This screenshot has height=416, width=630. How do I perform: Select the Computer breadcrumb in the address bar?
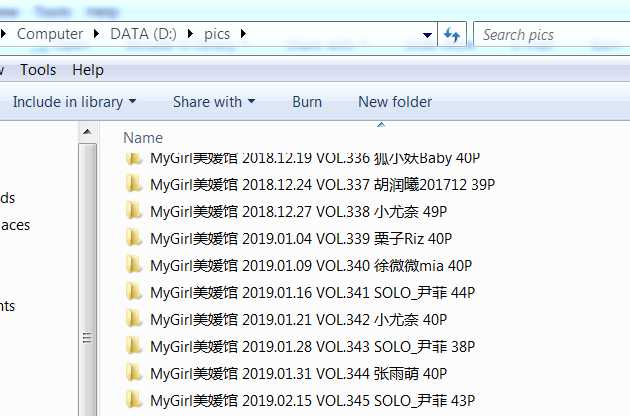pos(50,34)
